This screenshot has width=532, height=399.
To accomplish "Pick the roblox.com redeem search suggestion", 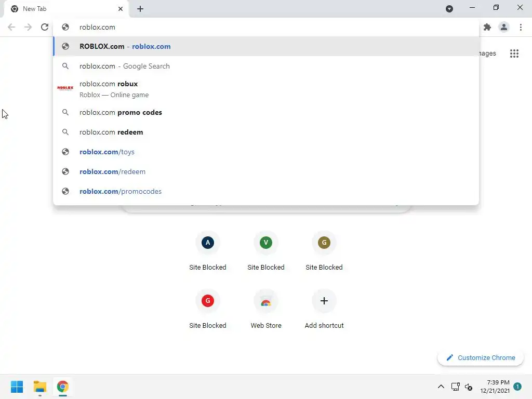I will (266, 132).
